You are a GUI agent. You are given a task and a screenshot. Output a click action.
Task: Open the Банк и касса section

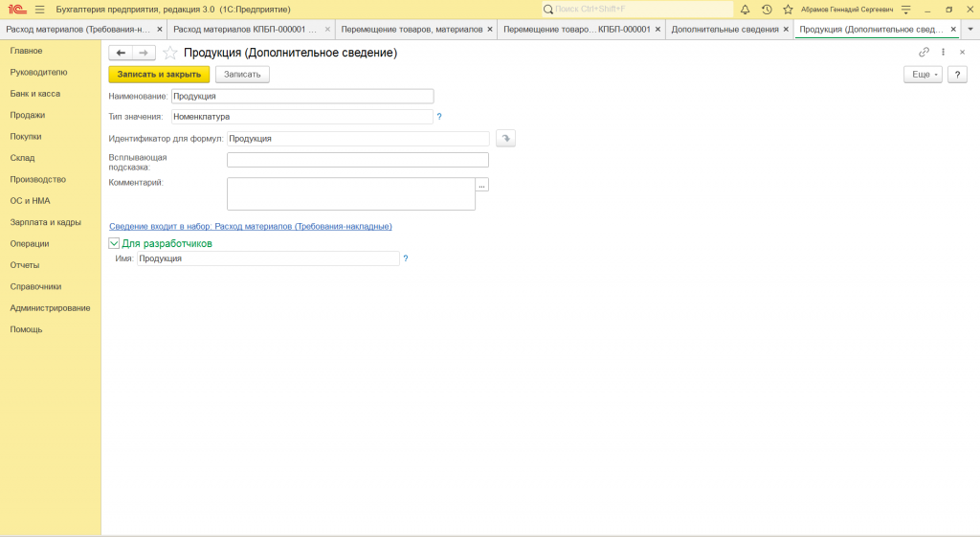click(35, 94)
